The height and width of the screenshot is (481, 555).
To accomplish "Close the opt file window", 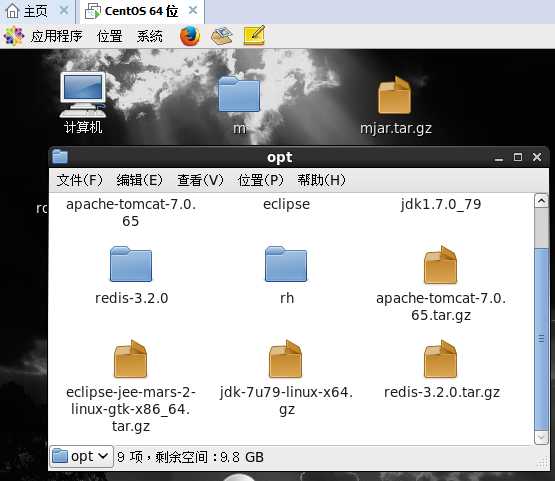I will click(537, 157).
